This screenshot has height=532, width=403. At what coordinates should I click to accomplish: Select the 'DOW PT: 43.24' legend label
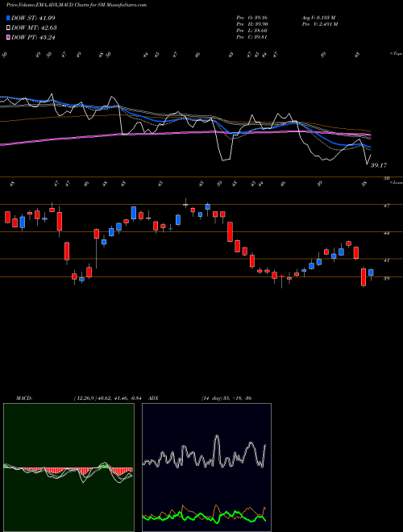[33, 37]
